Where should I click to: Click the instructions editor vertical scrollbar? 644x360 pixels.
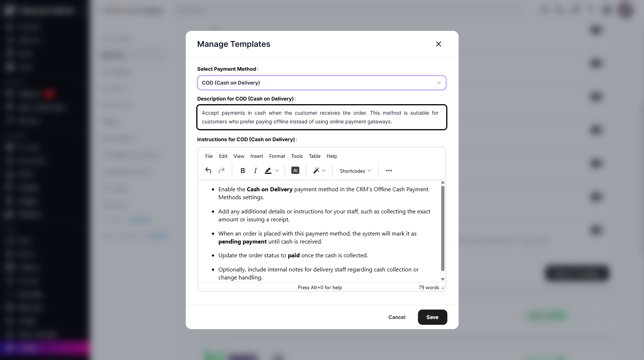(443, 229)
